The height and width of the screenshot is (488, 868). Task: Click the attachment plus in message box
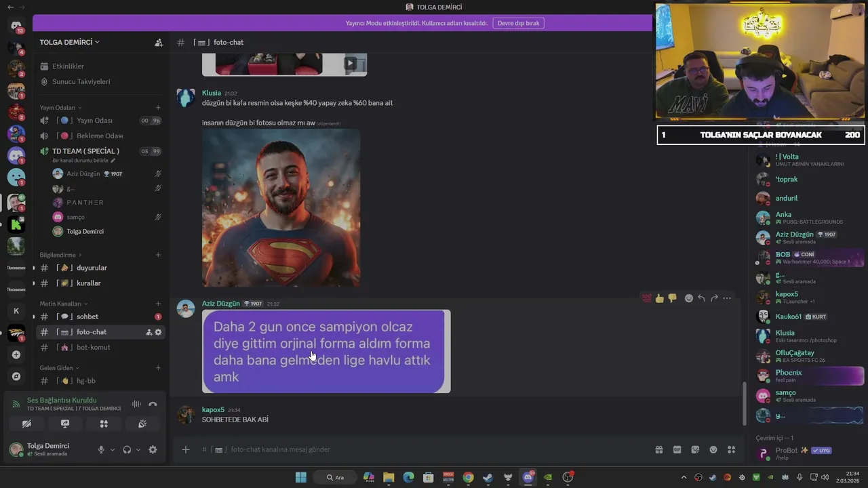coord(186,449)
